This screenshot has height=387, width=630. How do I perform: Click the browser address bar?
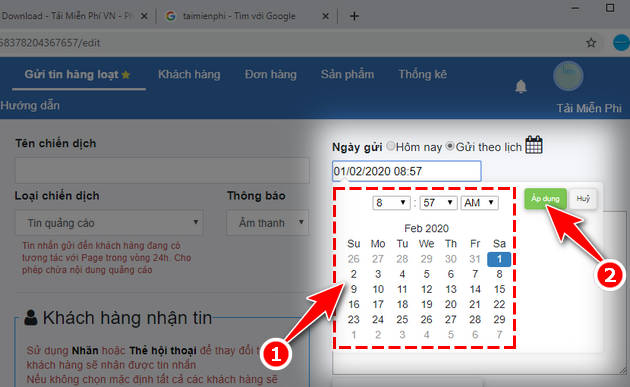tap(289, 43)
